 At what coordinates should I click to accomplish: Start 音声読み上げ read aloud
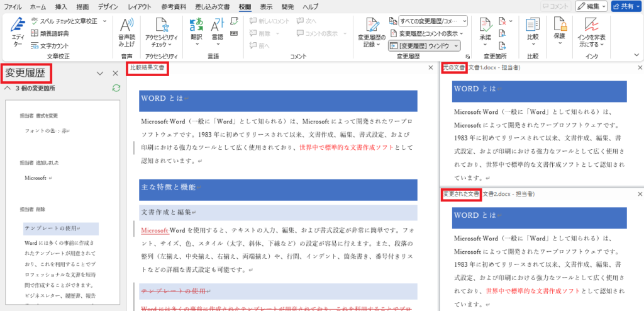126,33
